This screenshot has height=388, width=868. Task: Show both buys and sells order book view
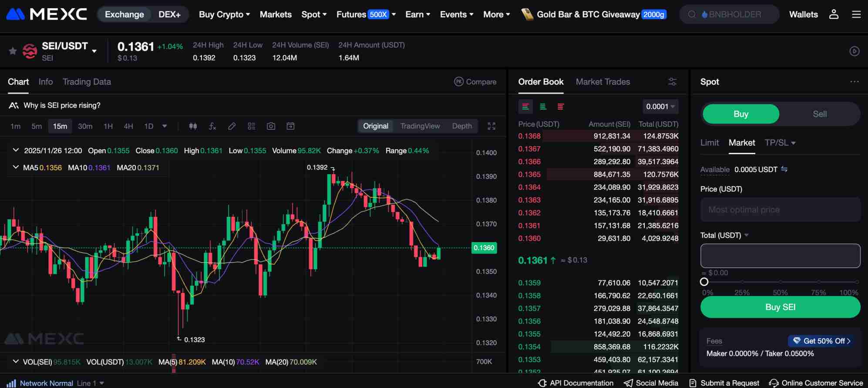click(x=525, y=107)
